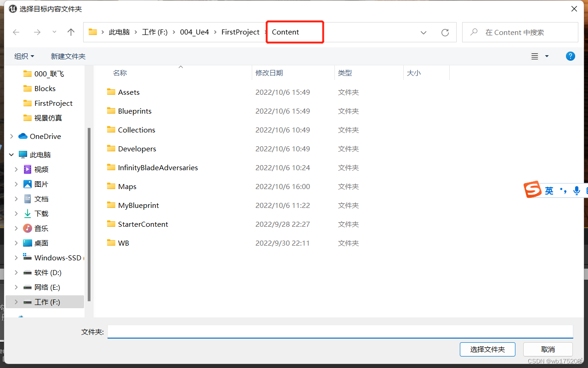
Task: Click Content in the address path
Action: tap(285, 32)
